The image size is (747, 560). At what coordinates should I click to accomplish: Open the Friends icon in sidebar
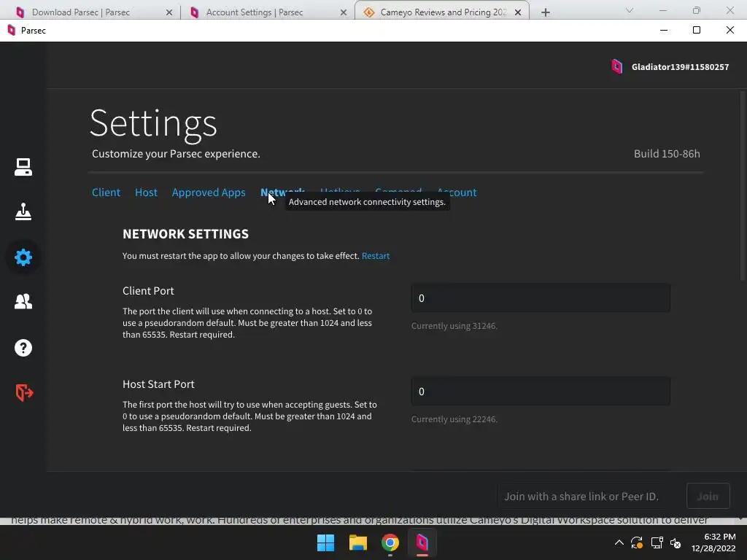[23, 301]
